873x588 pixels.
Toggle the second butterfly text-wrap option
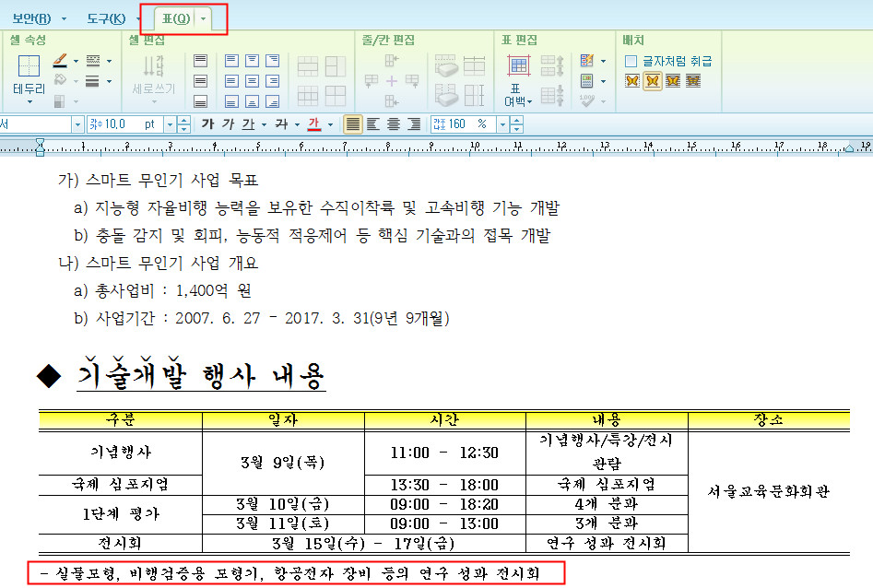click(x=652, y=81)
